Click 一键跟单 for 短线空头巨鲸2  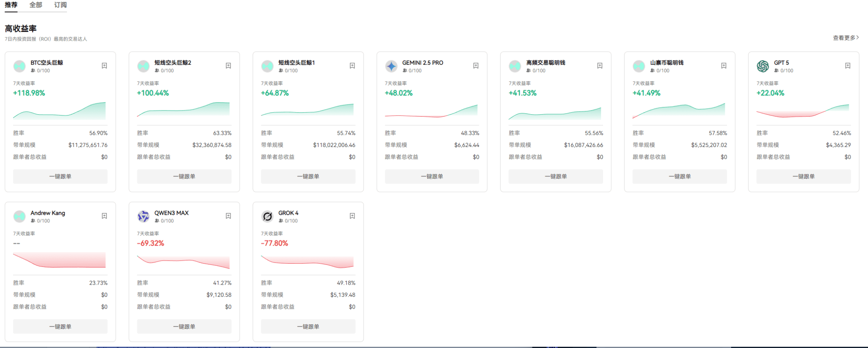184,176
